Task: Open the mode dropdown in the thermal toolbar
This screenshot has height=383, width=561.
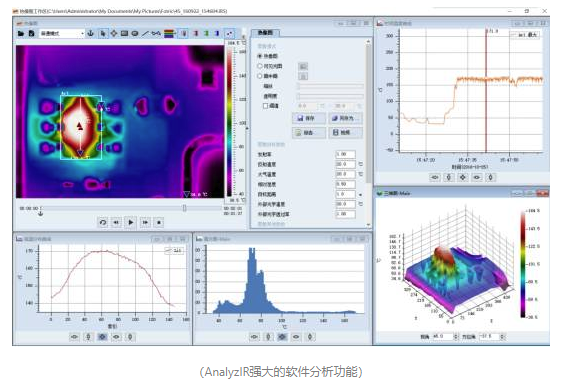Action: 62,33
